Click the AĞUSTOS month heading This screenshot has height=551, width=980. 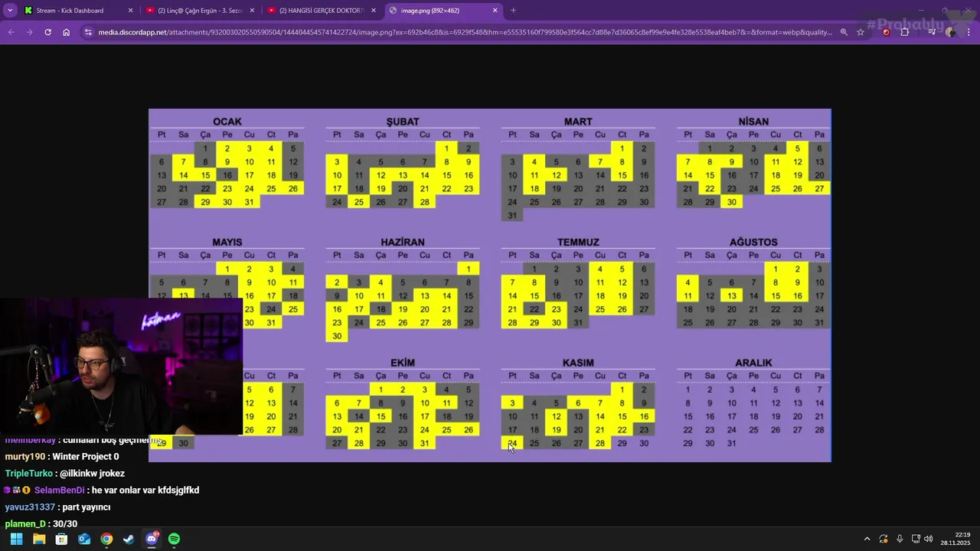point(753,242)
